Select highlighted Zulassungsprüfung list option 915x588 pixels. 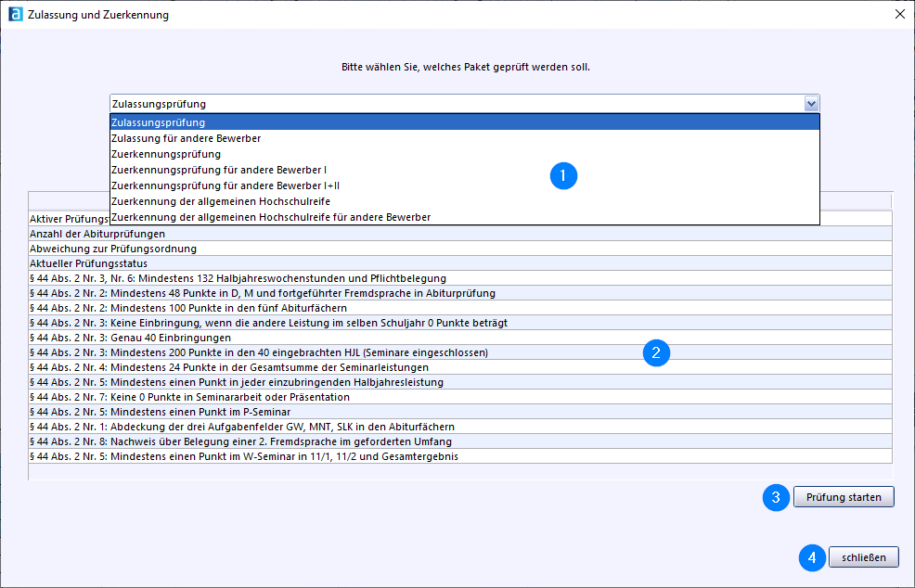click(465, 122)
